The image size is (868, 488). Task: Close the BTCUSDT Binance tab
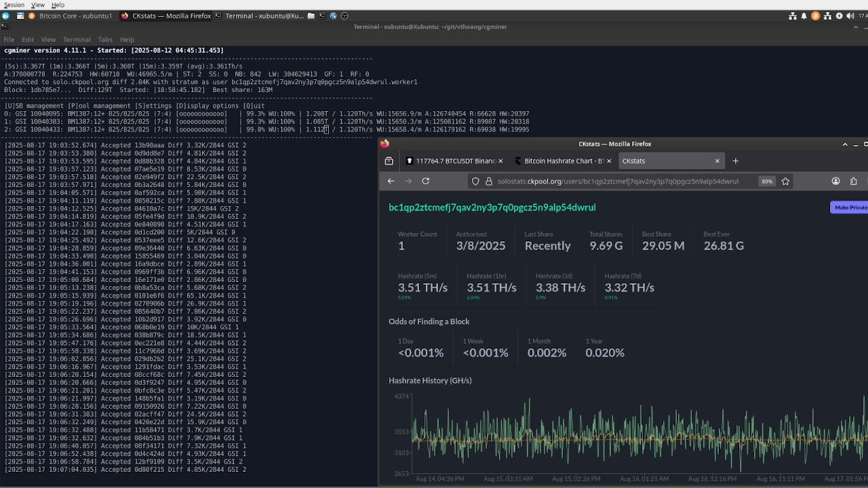coord(500,161)
